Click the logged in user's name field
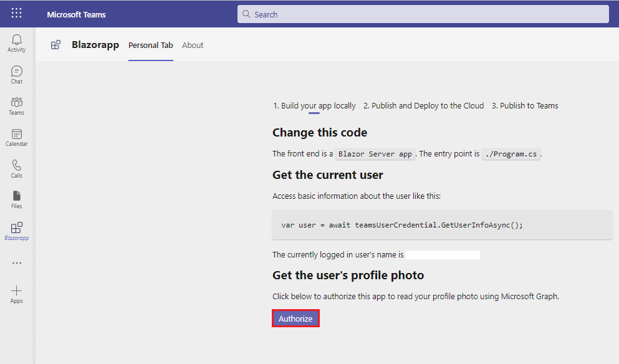The height and width of the screenshot is (364, 619). (x=443, y=255)
